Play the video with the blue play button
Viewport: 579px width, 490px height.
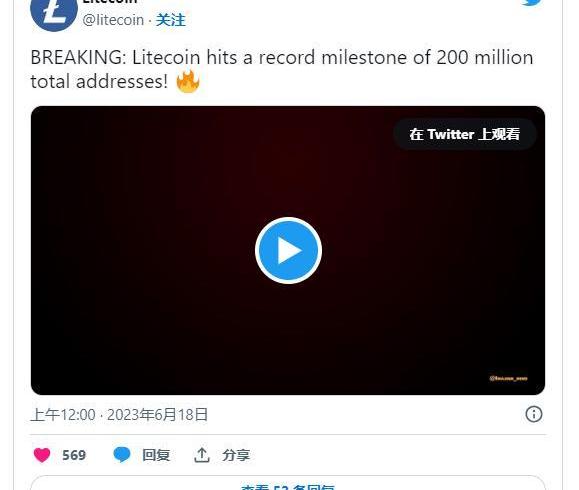pos(288,250)
